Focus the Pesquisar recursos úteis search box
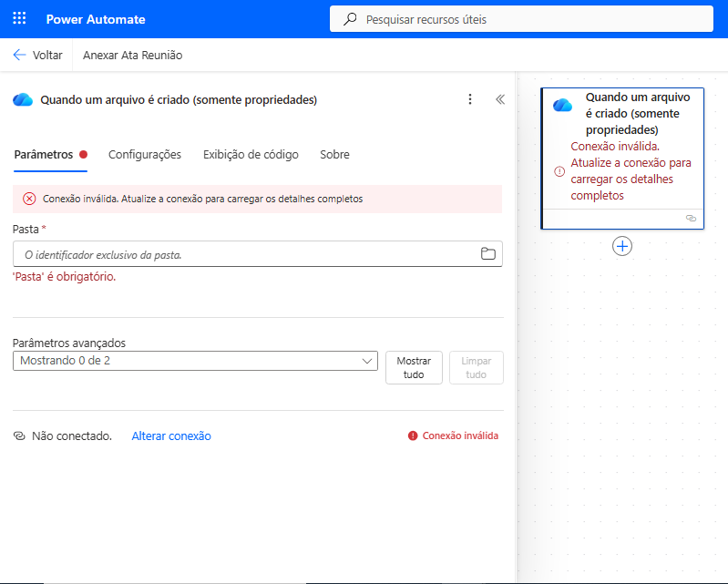Viewport: 728px width, 584px height. [x=521, y=19]
